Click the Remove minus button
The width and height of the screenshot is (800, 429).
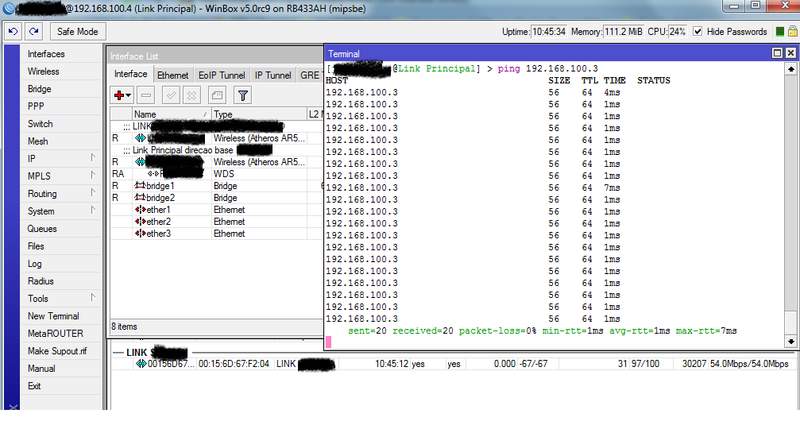point(146,95)
